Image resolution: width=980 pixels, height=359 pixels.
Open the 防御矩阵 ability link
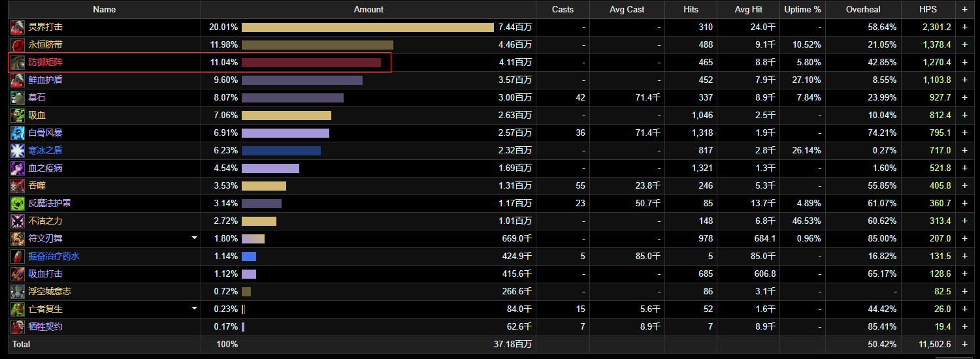[x=46, y=63]
